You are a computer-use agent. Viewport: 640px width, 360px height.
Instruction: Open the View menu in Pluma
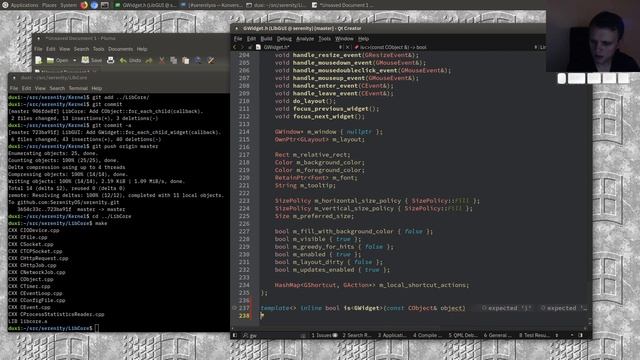click(64, 49)
